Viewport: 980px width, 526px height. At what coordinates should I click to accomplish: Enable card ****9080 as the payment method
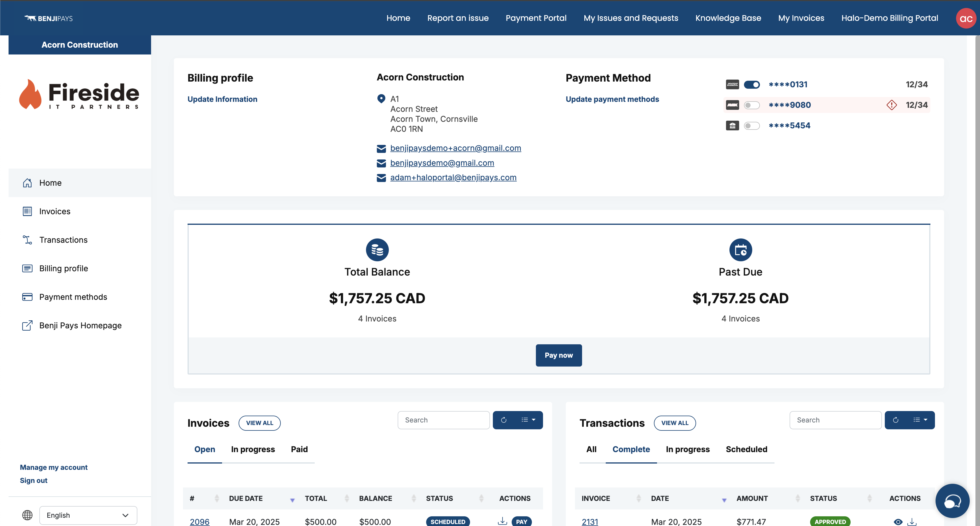click(752, 105)
